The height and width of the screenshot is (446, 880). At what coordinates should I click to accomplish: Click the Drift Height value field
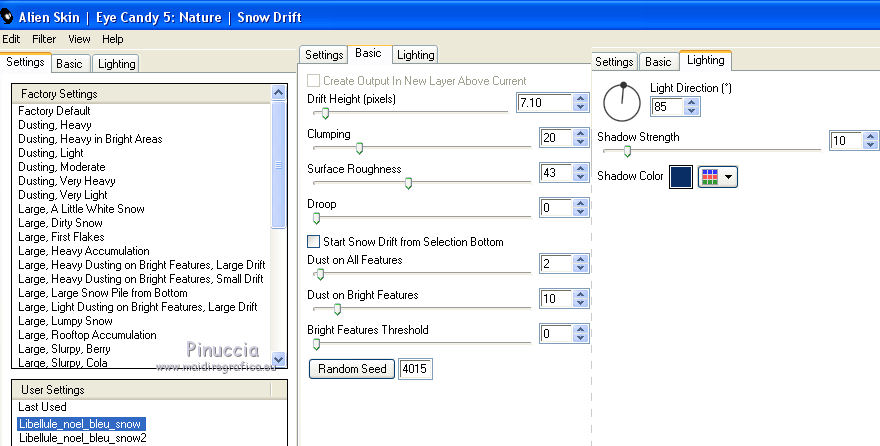pos(543,103)
